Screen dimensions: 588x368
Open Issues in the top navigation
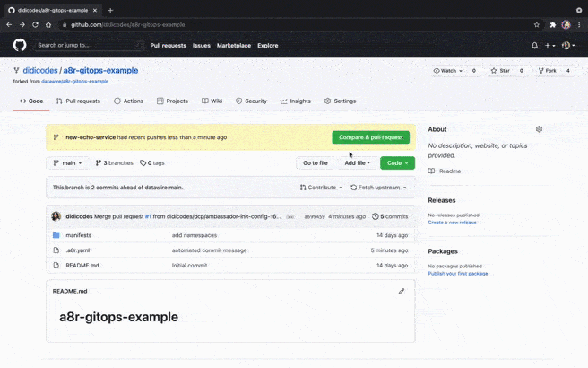[202, 46]
